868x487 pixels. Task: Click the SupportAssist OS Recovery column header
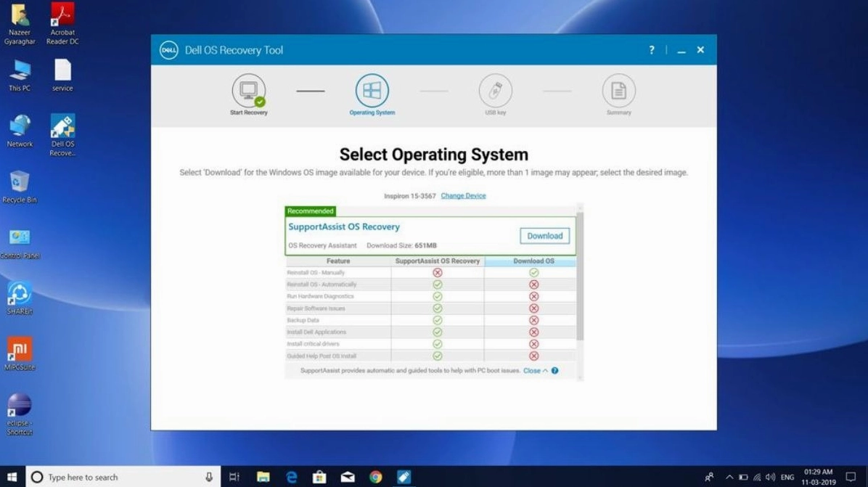437,261
